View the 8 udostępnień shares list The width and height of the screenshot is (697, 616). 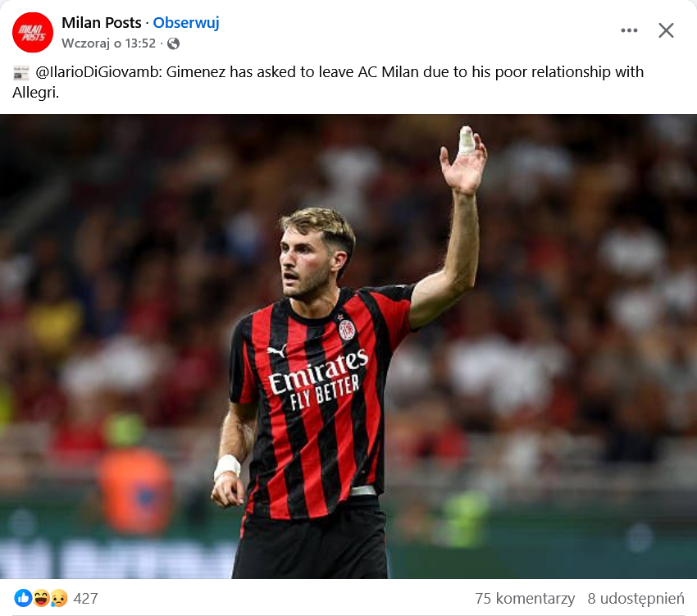[x=635, y=599]
